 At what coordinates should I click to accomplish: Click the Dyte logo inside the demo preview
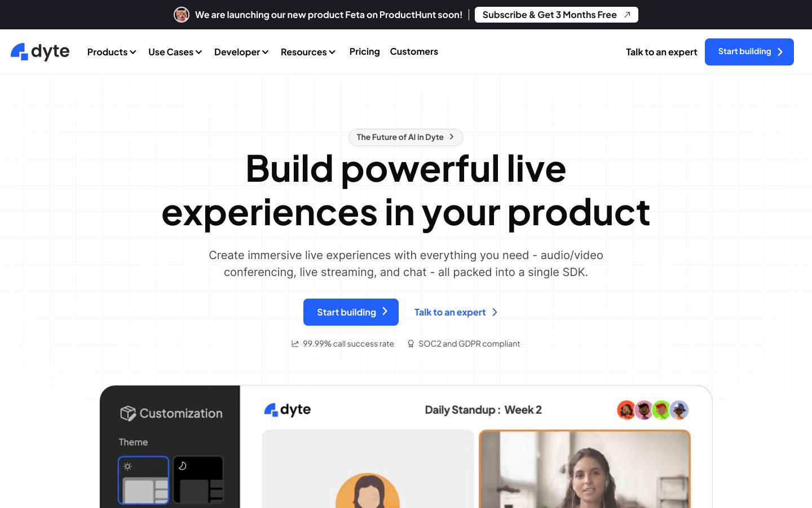288,410
